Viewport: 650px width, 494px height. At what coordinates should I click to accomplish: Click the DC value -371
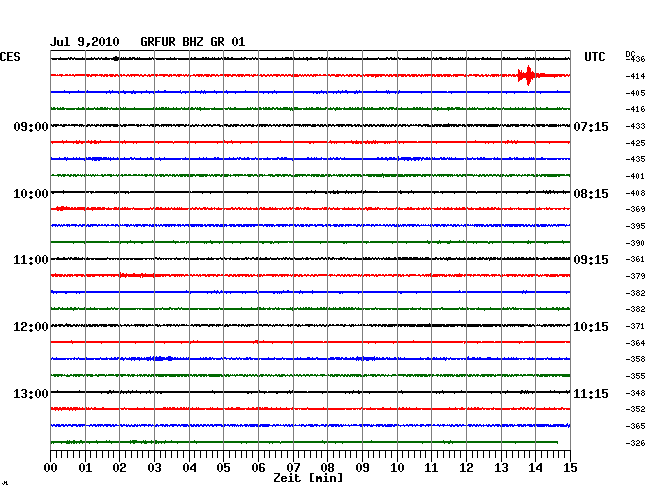[635, 326]
